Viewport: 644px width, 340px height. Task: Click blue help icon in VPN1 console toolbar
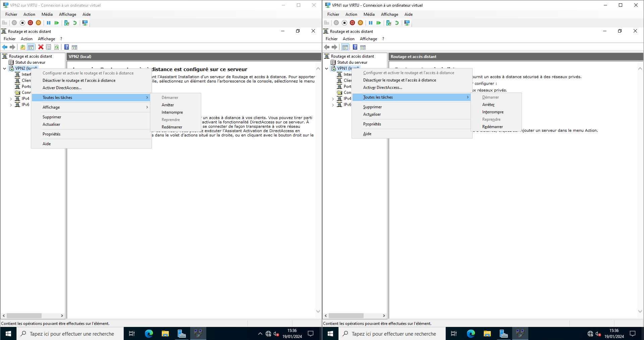click(355, 47)
